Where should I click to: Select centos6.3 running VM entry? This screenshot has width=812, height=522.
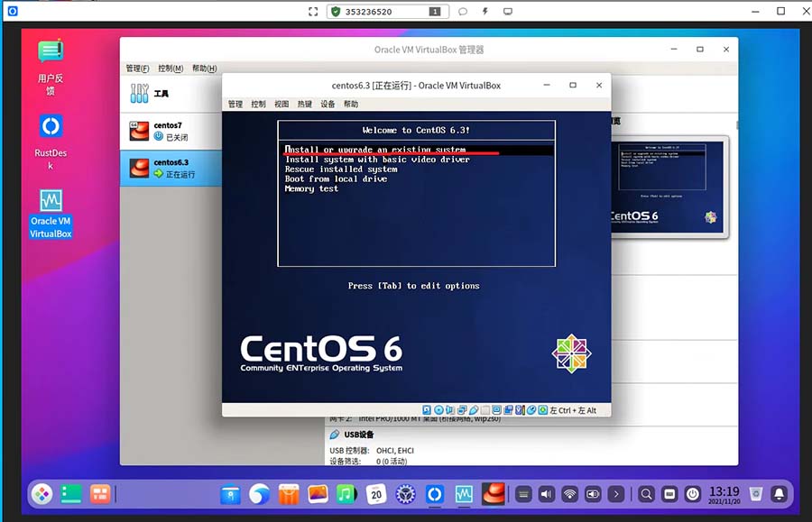point(170,168)
